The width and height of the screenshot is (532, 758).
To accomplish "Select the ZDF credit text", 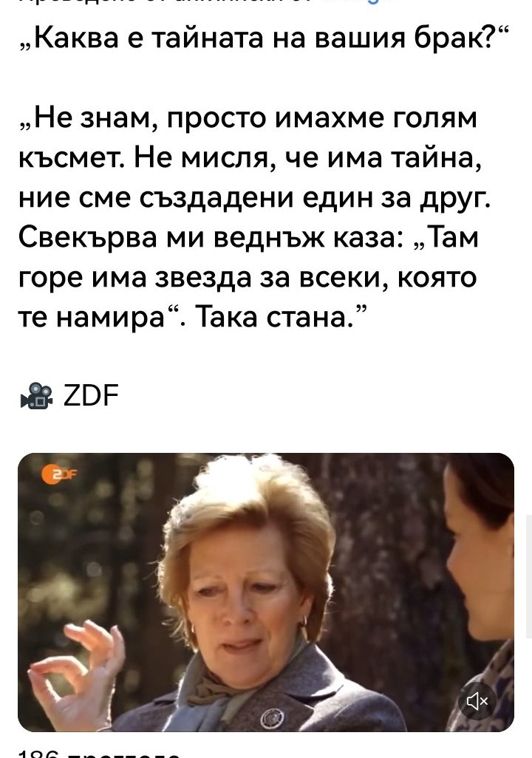I will [91, 396].
